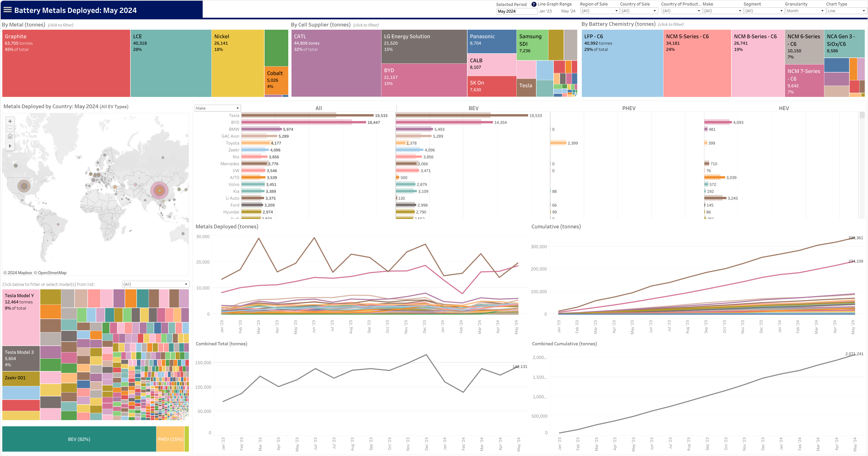Screen dimensions: 868x456
Task: Click the Hyundai row label
Action: click(231, 212)
